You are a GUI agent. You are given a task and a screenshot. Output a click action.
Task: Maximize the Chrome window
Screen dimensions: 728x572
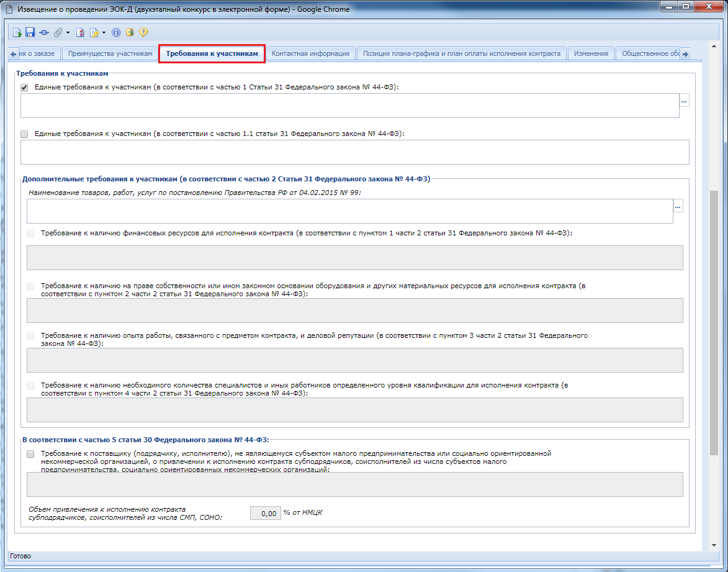tap(685, 6)
